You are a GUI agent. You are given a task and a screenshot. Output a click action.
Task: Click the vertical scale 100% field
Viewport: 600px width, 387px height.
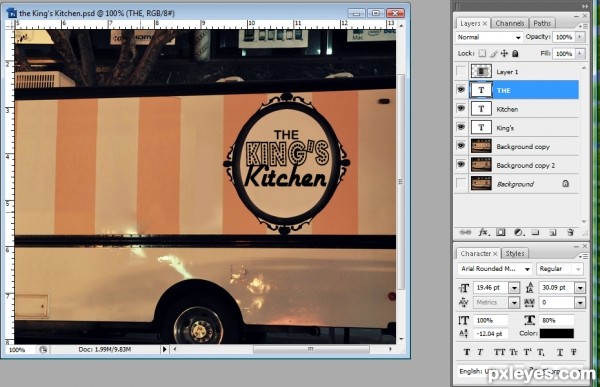[x=491, y=320]
